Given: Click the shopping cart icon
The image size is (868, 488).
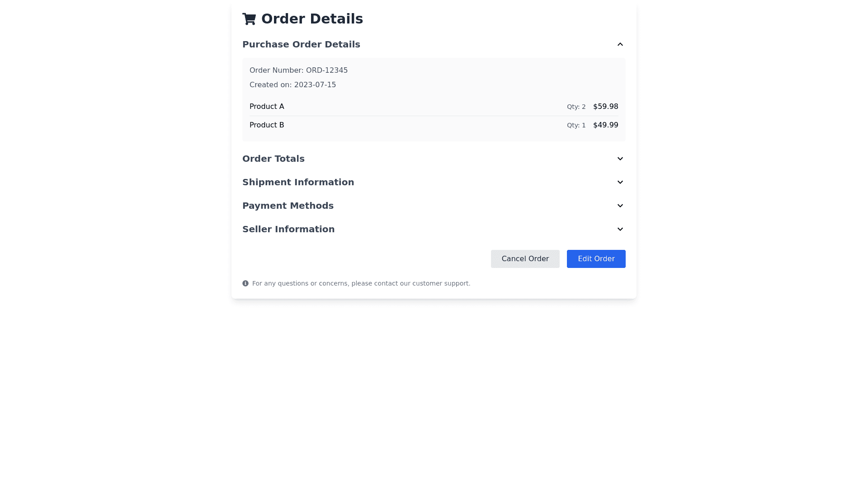Looking at the screenshot, I should 249,19.
